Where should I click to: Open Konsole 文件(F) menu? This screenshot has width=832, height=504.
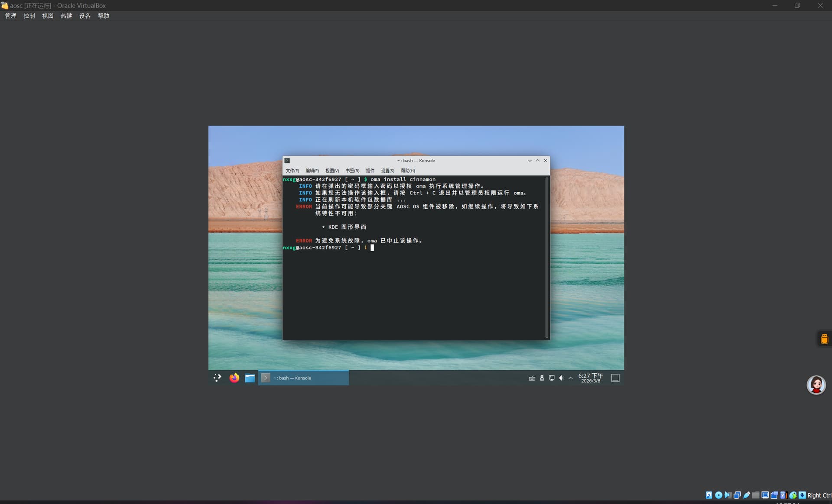(292, 171)
